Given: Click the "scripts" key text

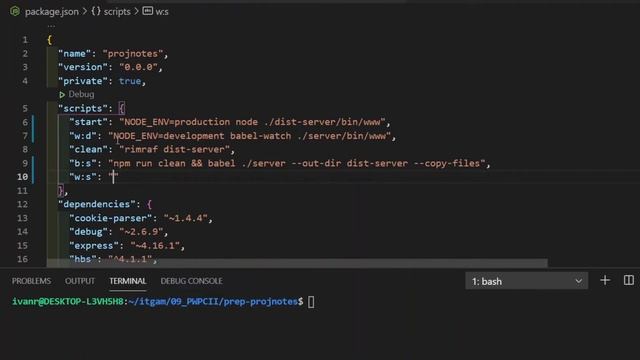Looking at the screenshot, I should 83,108.
